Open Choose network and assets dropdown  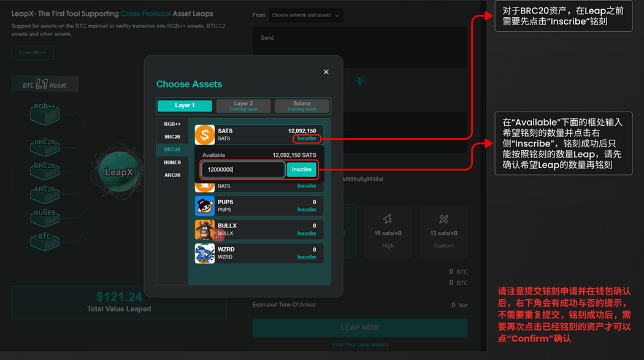coord(305,15)
